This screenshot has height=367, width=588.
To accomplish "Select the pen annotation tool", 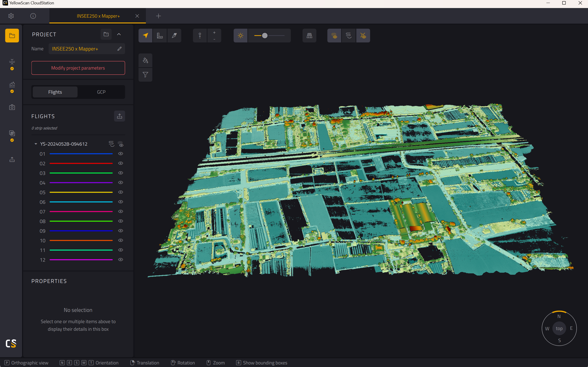I will coord(174,36).
